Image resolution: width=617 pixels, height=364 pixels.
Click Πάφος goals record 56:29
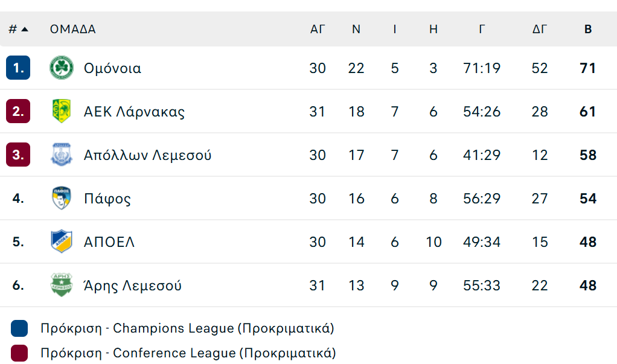pyautogui.click(x=481, y=199)
